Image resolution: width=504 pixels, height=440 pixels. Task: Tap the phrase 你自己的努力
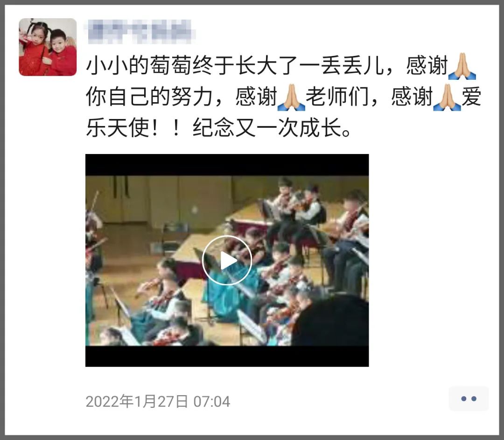click(x=149, y=97)
